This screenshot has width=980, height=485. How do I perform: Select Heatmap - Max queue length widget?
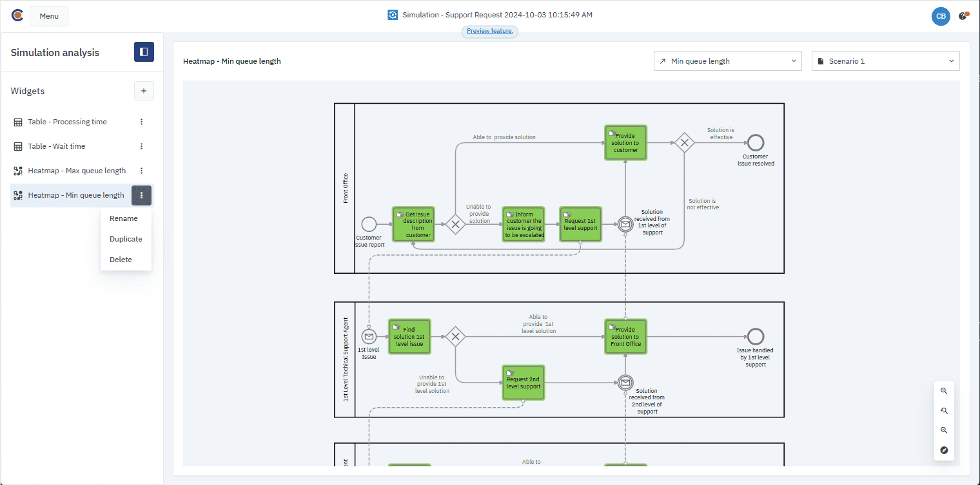point(77,171)
